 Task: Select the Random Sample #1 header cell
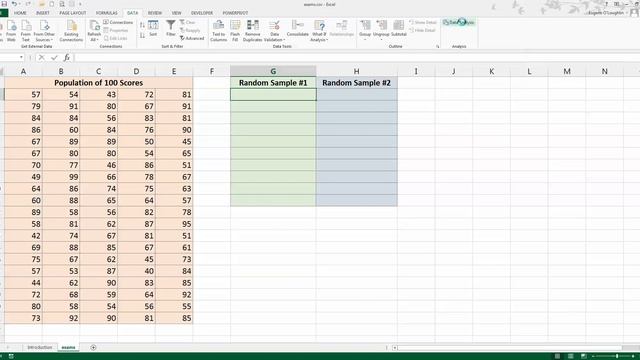click(x=273, y=83)
